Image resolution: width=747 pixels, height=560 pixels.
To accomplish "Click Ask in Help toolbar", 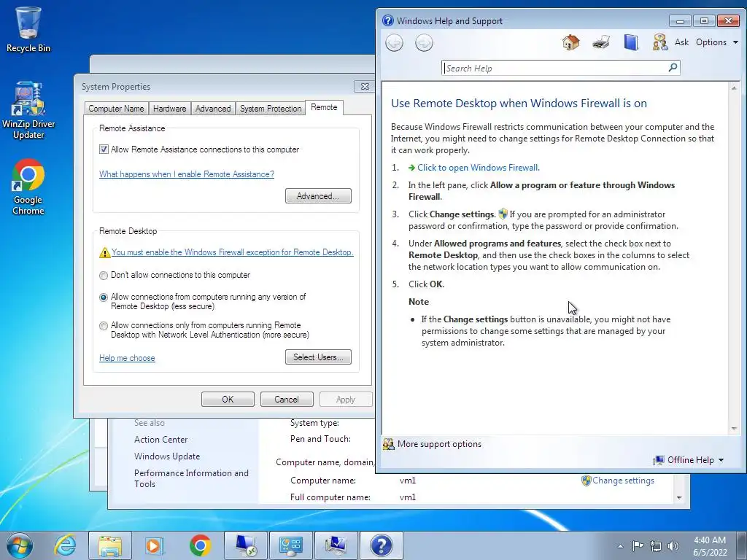I will coord(681,42).
